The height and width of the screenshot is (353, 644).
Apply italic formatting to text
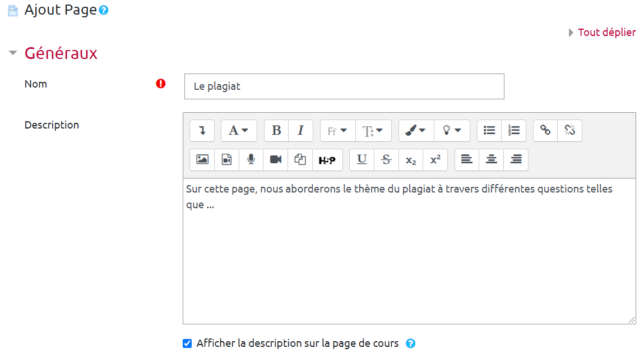point(300,131)
